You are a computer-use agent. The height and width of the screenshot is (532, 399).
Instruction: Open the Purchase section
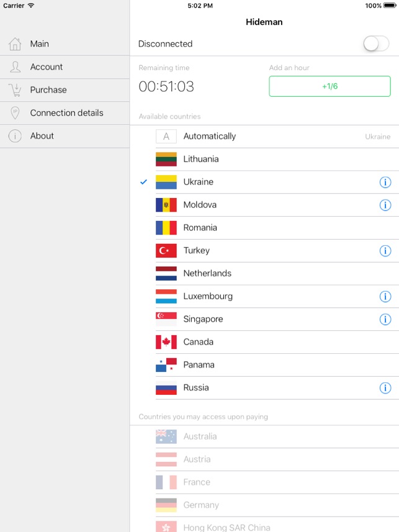pyautogui.click(x=65, y=90)
